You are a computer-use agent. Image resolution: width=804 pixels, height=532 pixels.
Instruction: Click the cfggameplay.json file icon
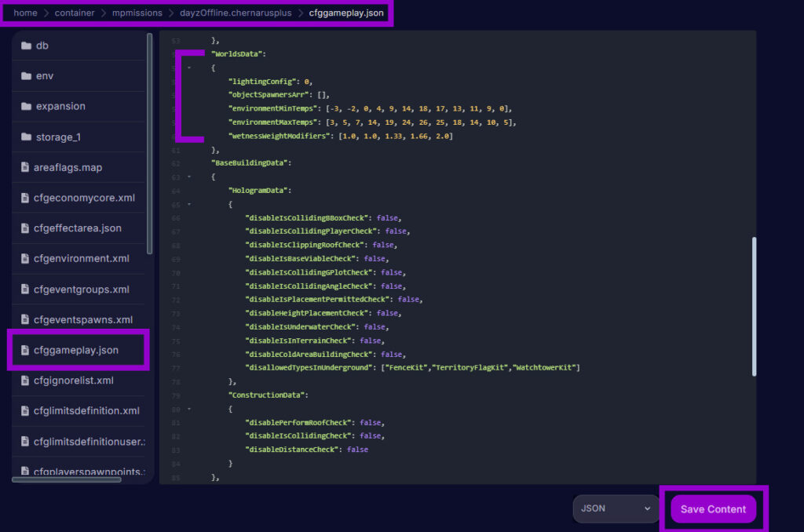pos(26,350)
